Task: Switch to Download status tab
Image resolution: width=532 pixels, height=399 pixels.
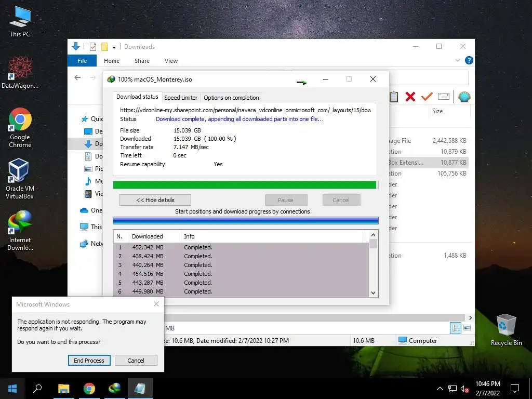Action: 137,97
